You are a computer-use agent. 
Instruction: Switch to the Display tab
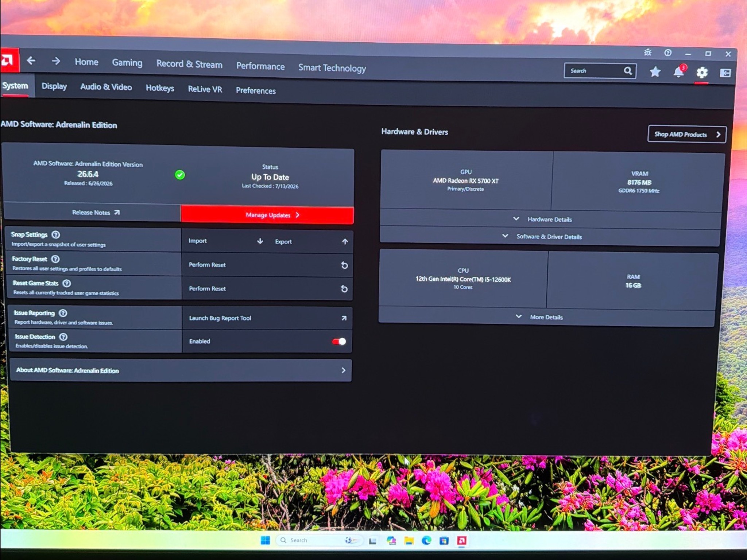coord(54,86)
